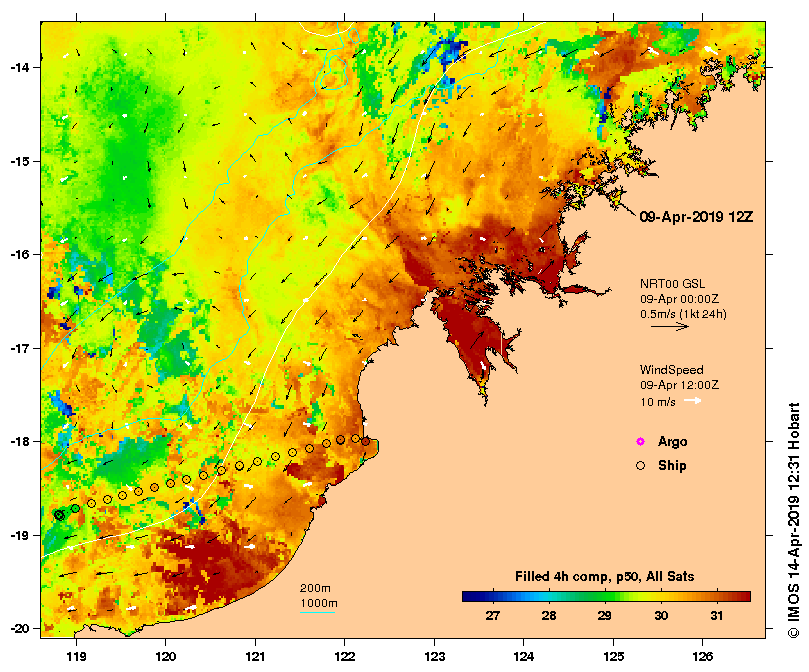The image size is (809, 672).
Task: Click the bold westernmost ship track marker
Action: pos(59,515)
